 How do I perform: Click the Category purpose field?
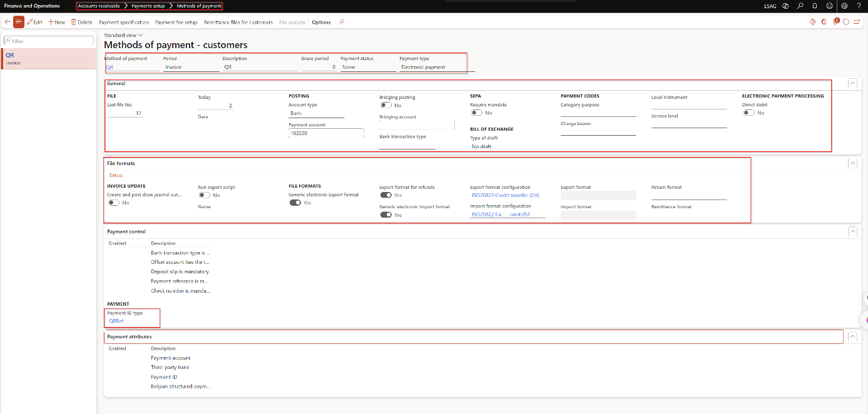(x=598, y=113)
